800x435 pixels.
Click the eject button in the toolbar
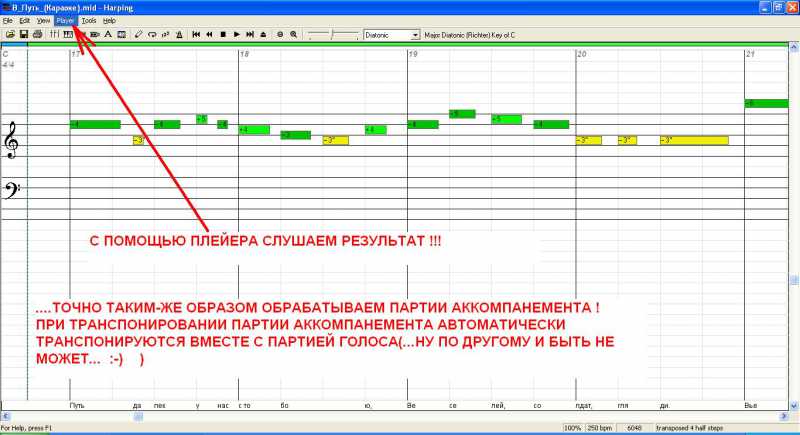click(x=263, y=35)
